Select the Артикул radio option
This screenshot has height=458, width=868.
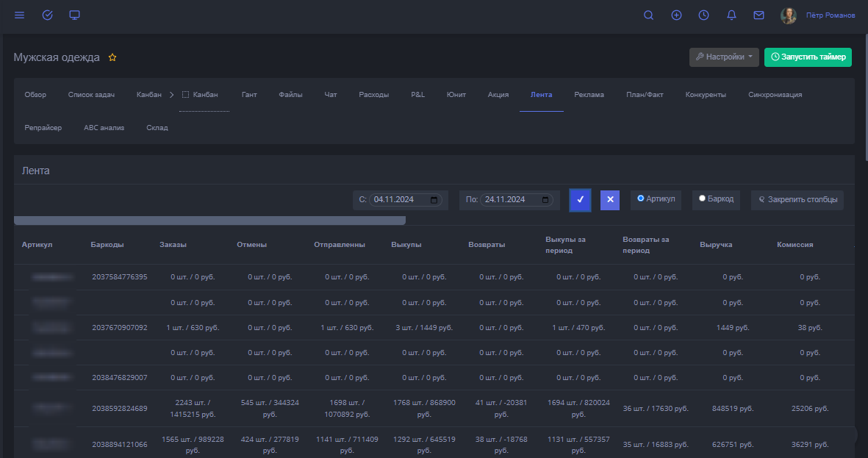coord(641,198)
